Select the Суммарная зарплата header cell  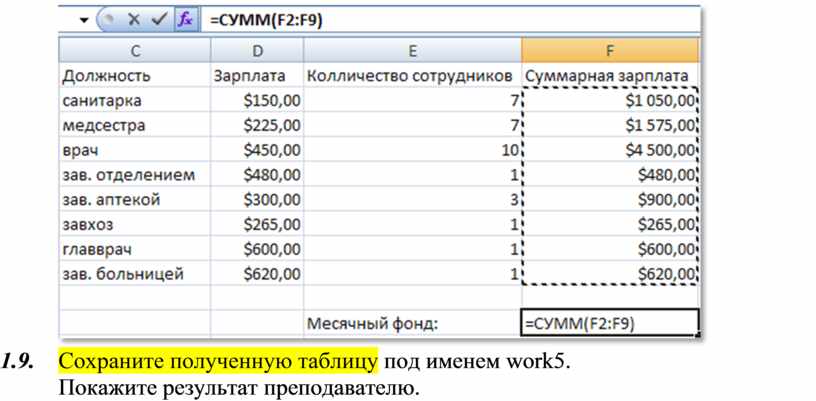[x=609, y=76]
